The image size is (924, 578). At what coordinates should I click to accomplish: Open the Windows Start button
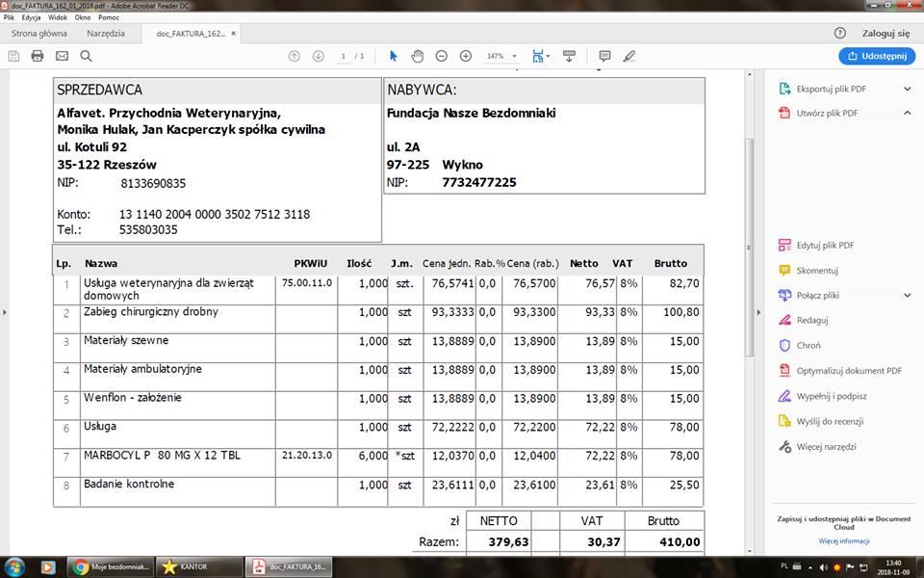coord(13,567)
